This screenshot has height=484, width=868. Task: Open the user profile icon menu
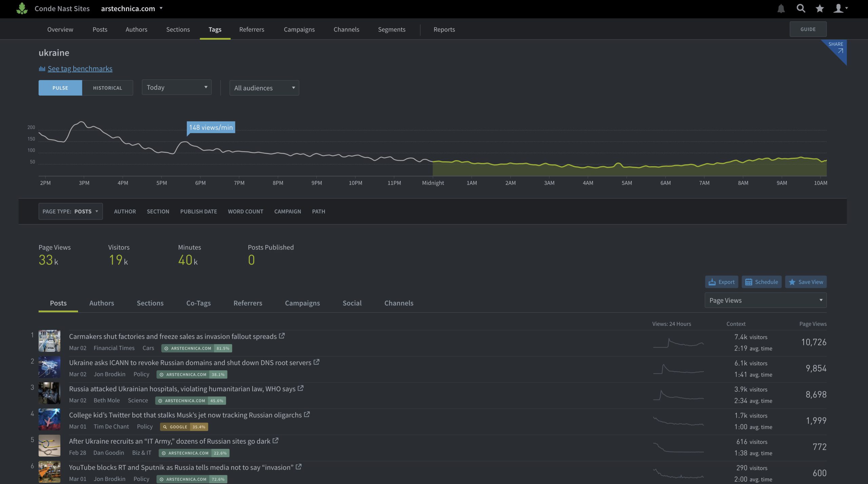(x=839, y=8)
